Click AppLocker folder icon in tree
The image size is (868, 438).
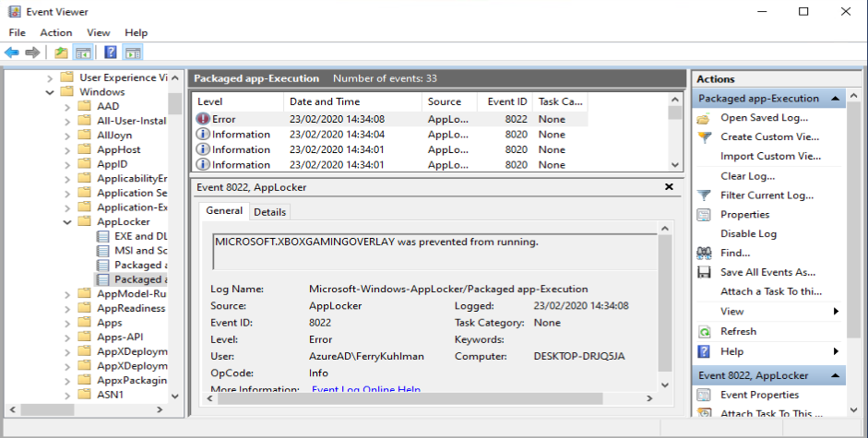[85, 221]
